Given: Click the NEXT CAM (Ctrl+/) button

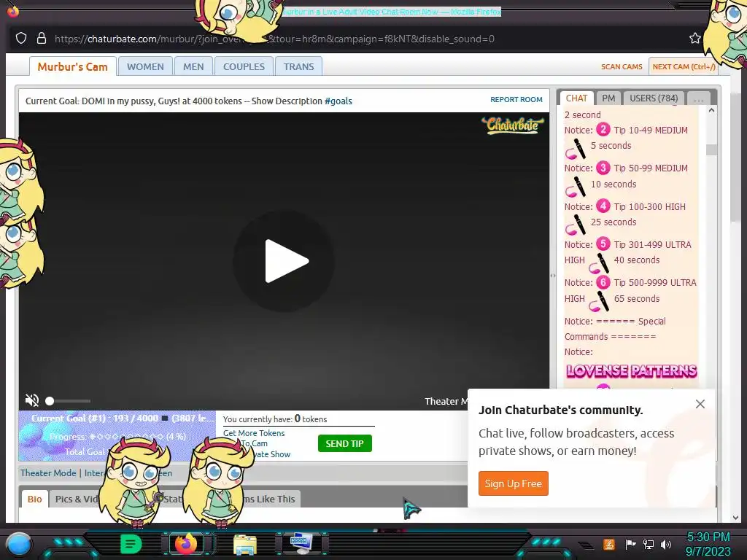Looking at the screenshot, I should pyautogui.click(x=684, y=66).
